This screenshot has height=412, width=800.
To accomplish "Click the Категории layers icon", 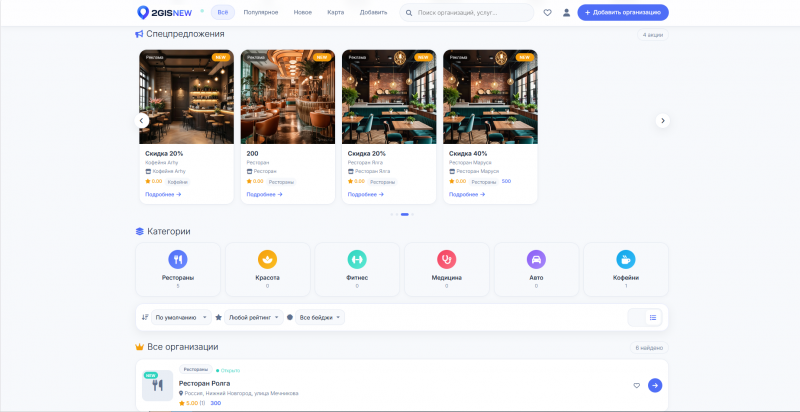I will pyautogui.click(x=139, y=231).
